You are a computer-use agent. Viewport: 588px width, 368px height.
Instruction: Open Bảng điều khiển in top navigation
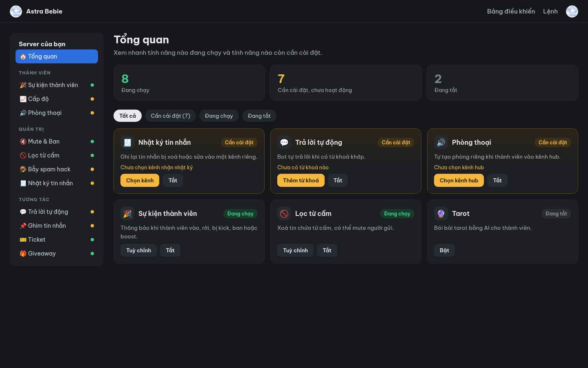[x=511, y=11]
